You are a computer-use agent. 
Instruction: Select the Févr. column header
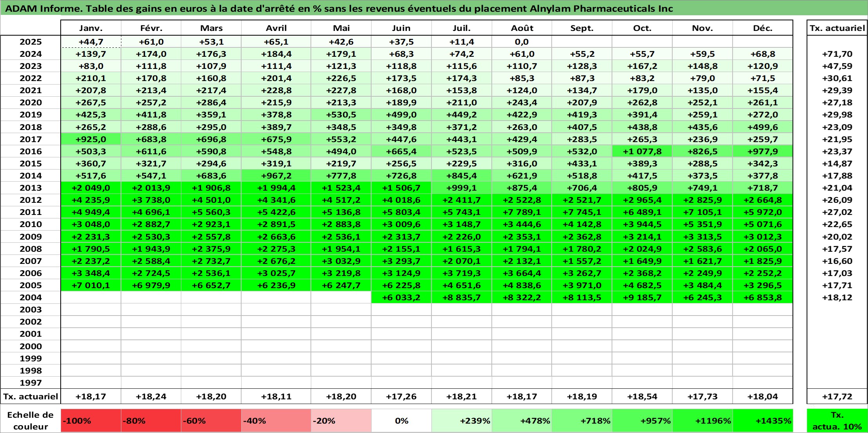point(151,28)
